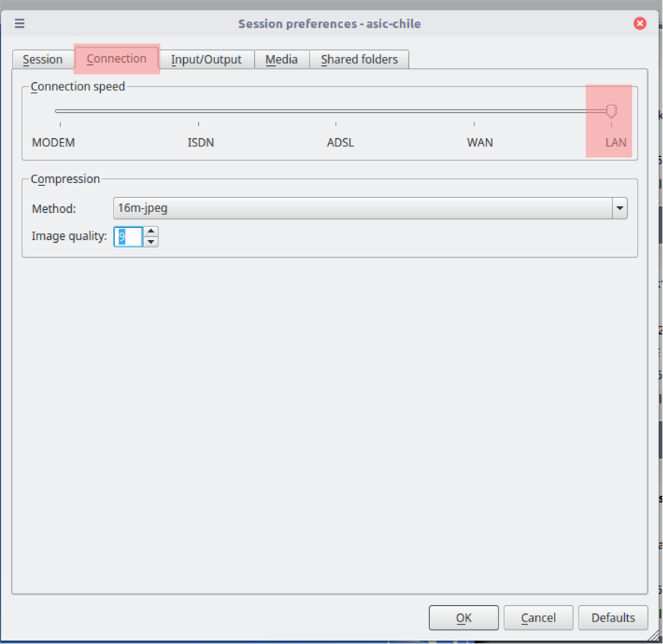Switch to the Session tab

click(43, 59)
